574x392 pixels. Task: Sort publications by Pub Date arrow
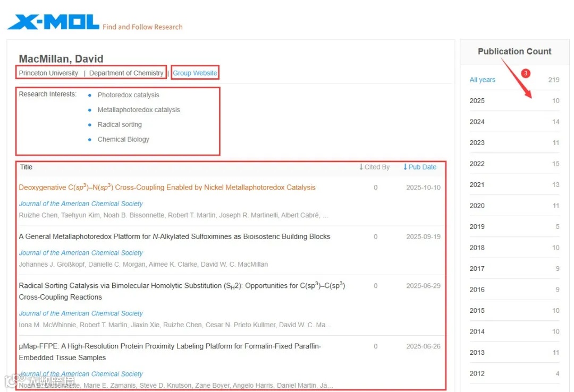(405, 167)
